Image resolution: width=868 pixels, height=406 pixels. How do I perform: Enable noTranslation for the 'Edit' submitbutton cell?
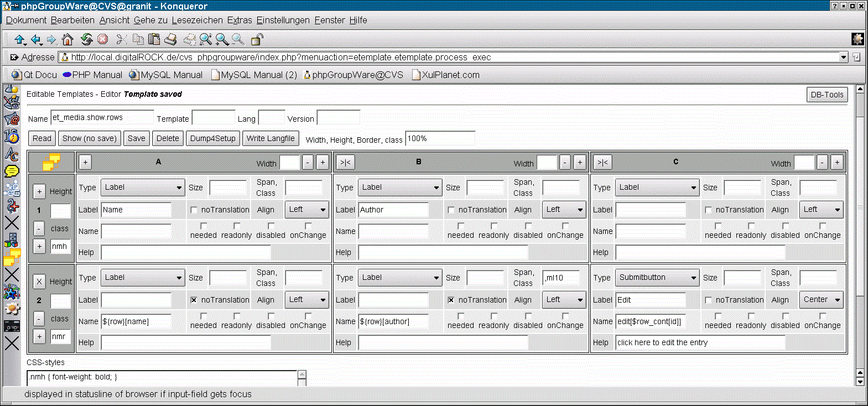pos(708,300)
